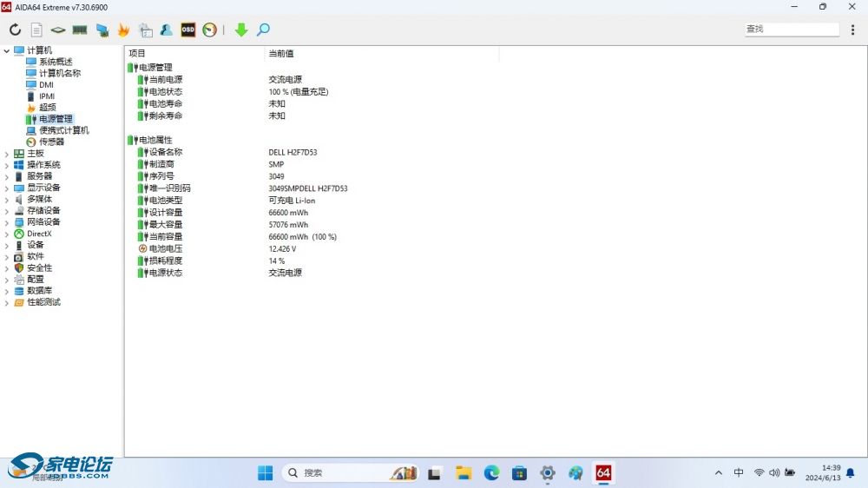
Task: Select 软件 in the tree
Action: [36, 256]
